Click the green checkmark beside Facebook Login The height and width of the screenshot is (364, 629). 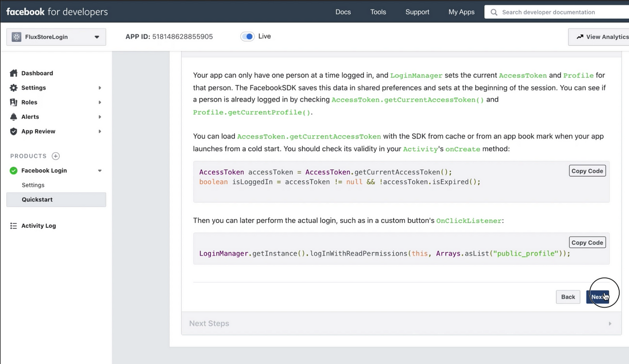point(13,171)
